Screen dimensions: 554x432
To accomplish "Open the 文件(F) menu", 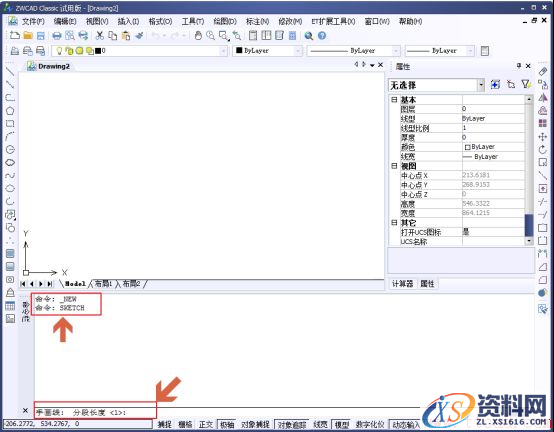I will tap(33, 22).
